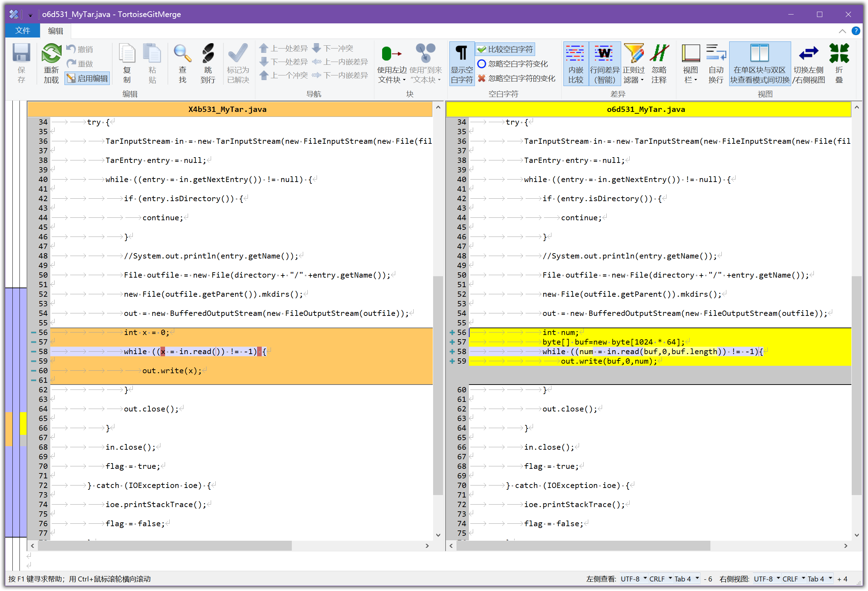Go to next difference (下一处差异)
Image resolution: width=868 pixels, height=591 pixels.
click(283, 62)
